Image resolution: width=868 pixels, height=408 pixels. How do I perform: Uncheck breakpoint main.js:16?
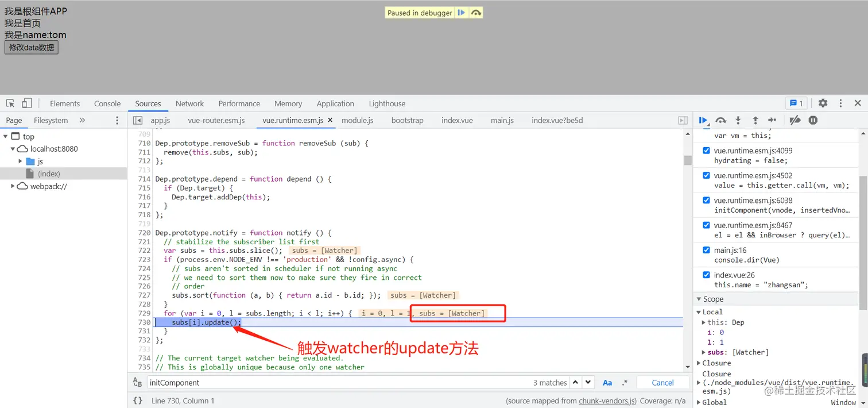[x=706, y=250]
